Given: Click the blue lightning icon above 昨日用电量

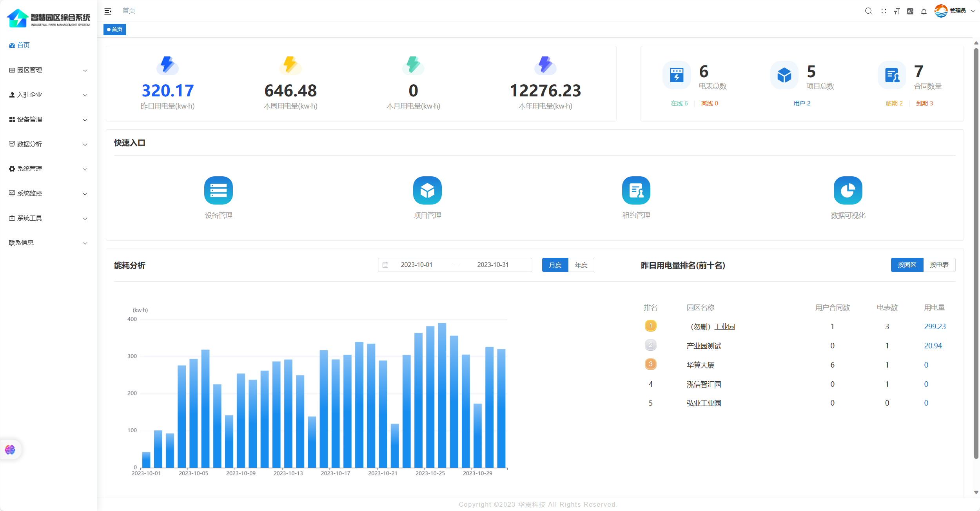Looking at the screenshot, I should coord(168,65).
